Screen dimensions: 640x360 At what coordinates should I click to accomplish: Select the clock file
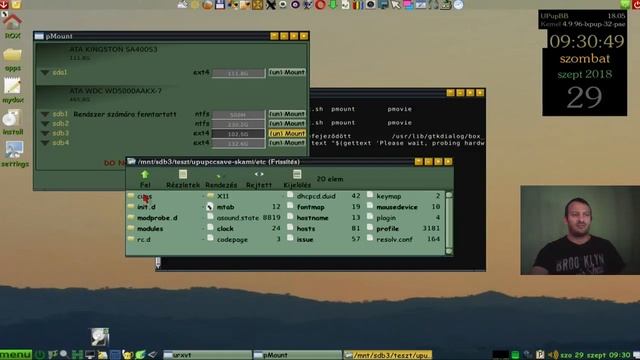coord(225,229)
